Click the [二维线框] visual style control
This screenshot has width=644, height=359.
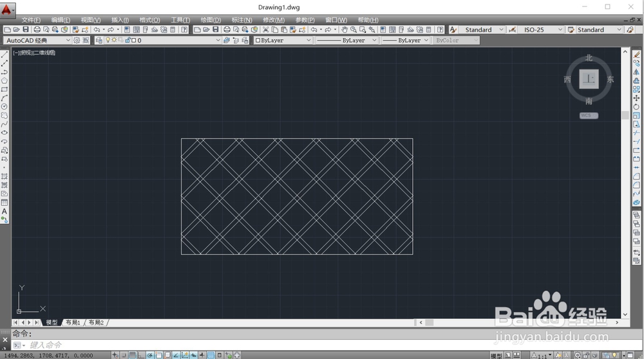[x=44, y=53]
